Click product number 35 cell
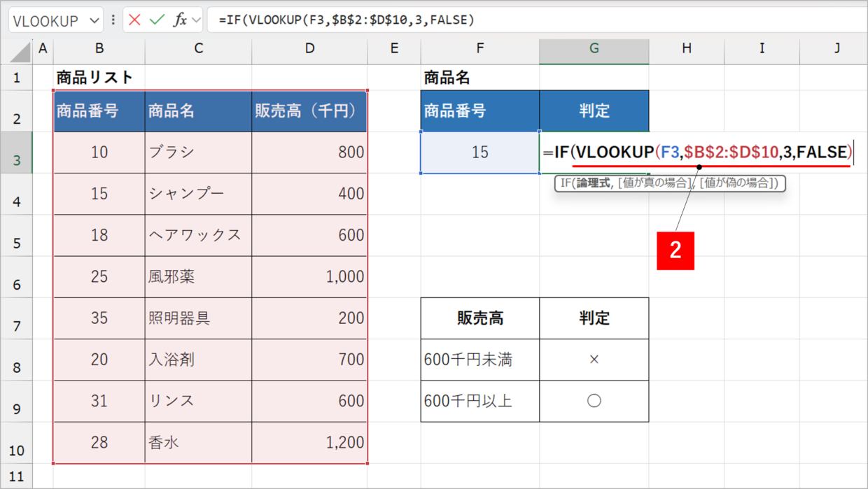This screenshot has width=868, height=489. 99,318
